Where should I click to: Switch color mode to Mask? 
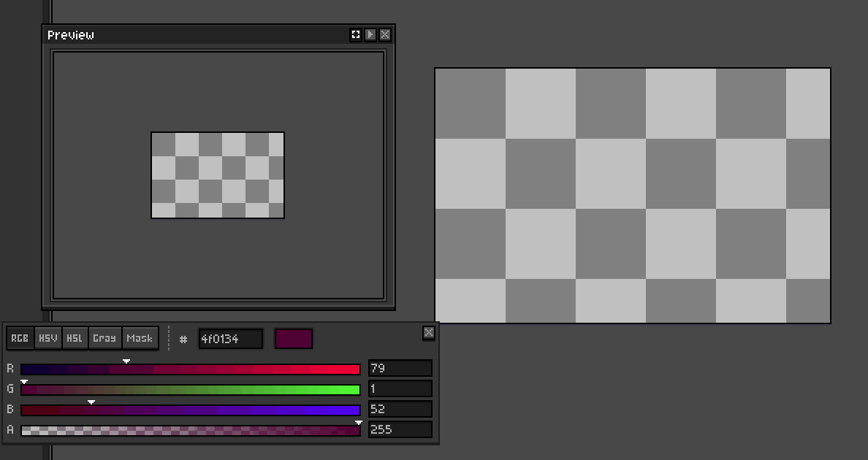click(140, 338)
